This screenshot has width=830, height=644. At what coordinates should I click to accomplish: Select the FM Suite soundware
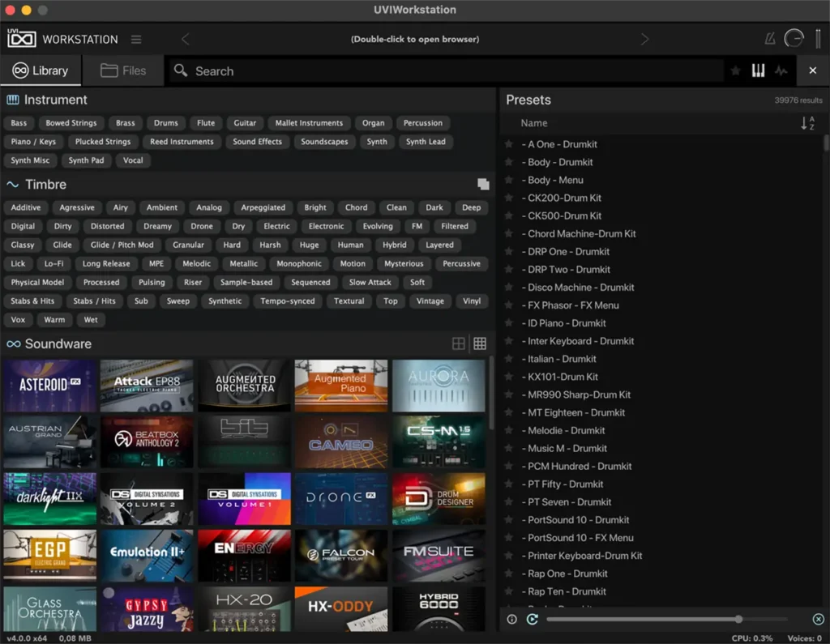pyautogui.click(x=439, y=556)
